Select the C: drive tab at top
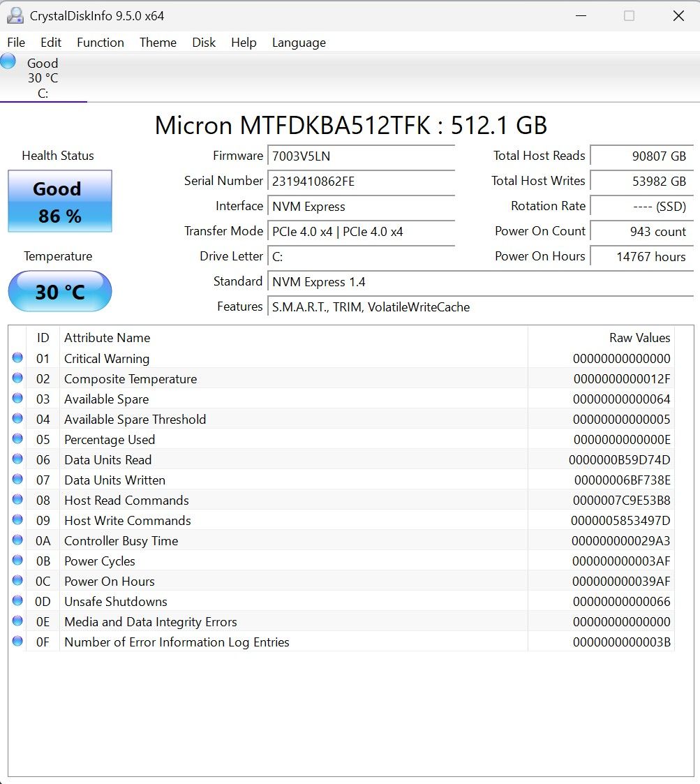The height and width of the screenshot is (784, 700). (x=43, y=78)
